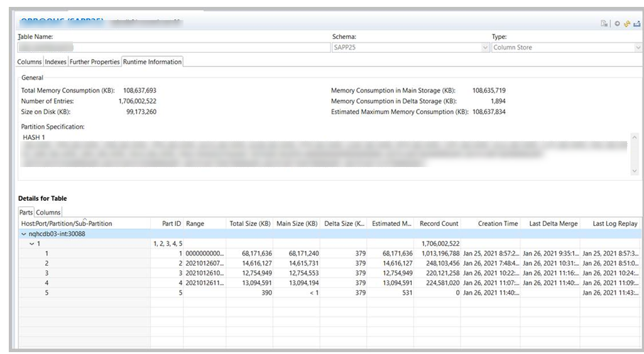The image size is (644, 354).
Task: Collapse partition group 1 tree node
Action: coord(31,244)
